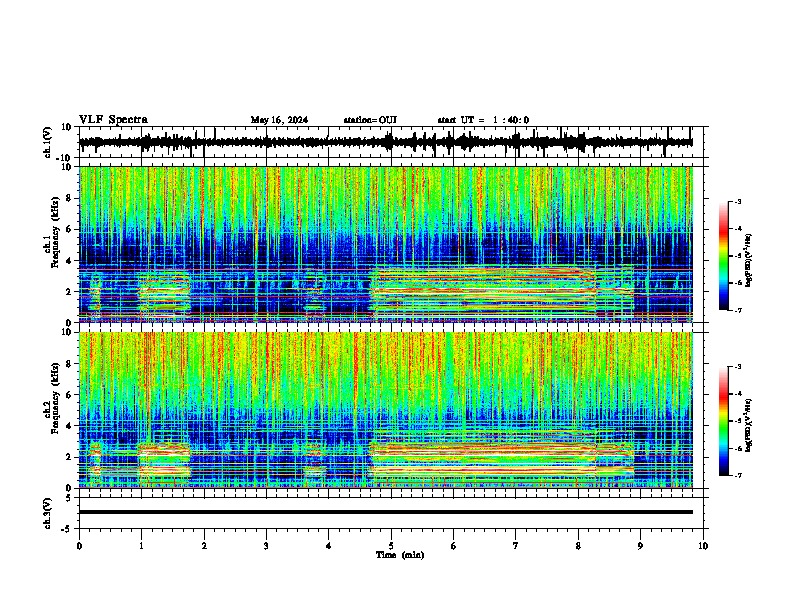The width and height of the screenshot is (792, 612).
Task: Click the 'ch.1(V)' waveform axis label
Action: (48, 142)
